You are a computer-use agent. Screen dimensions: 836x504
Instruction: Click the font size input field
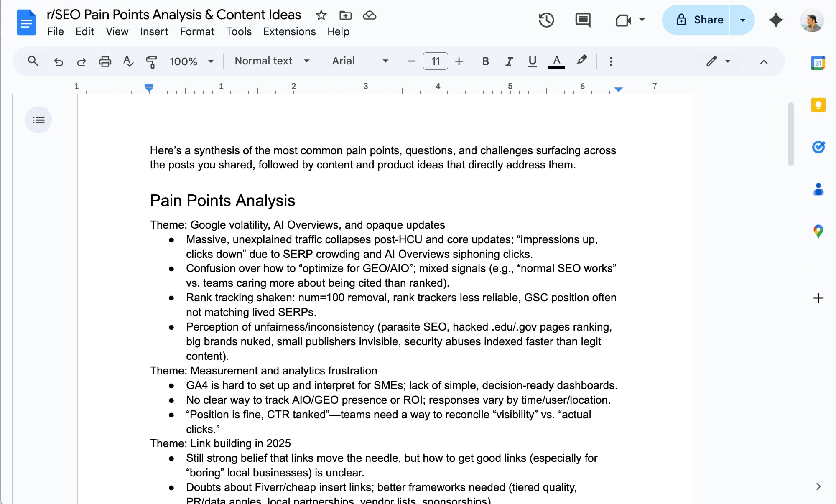point(435,61)
